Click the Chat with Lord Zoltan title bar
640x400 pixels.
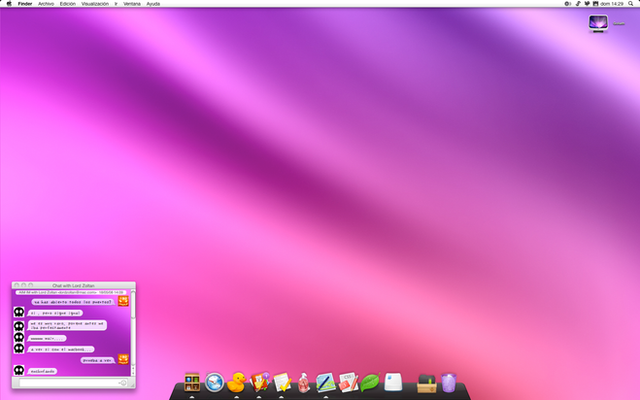73,285
